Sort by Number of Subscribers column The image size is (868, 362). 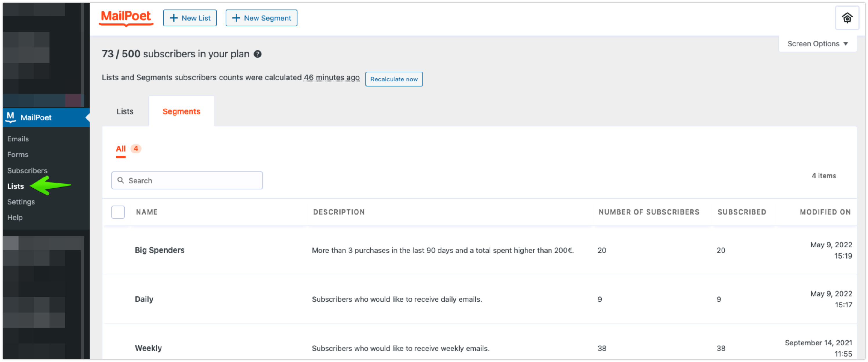[649, 212]
